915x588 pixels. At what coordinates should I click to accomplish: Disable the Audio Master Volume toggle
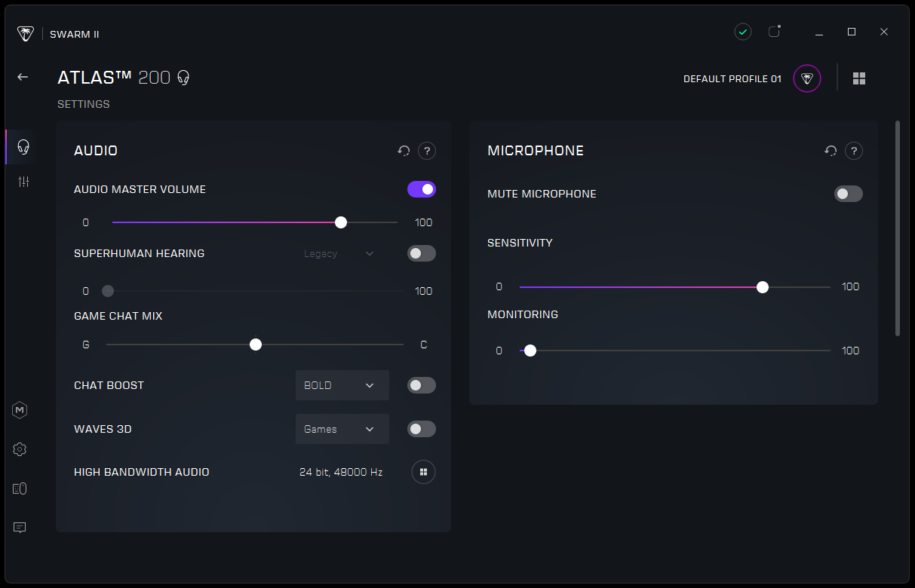tap(422, 189)
